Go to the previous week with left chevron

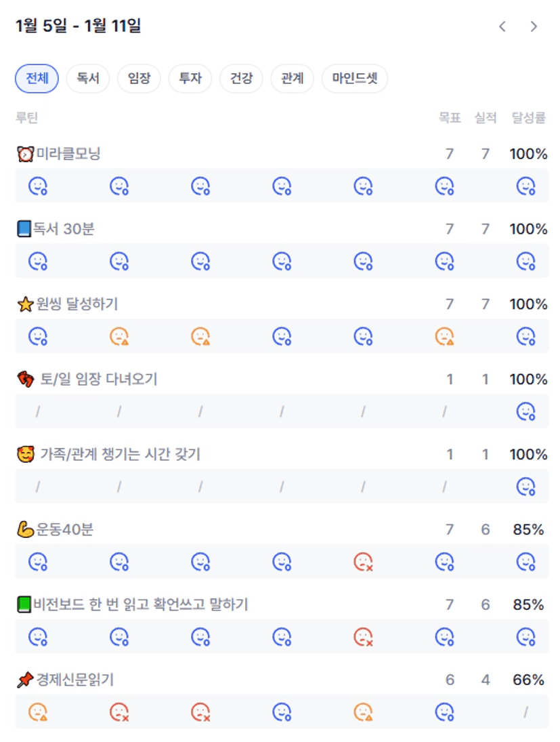502,26
